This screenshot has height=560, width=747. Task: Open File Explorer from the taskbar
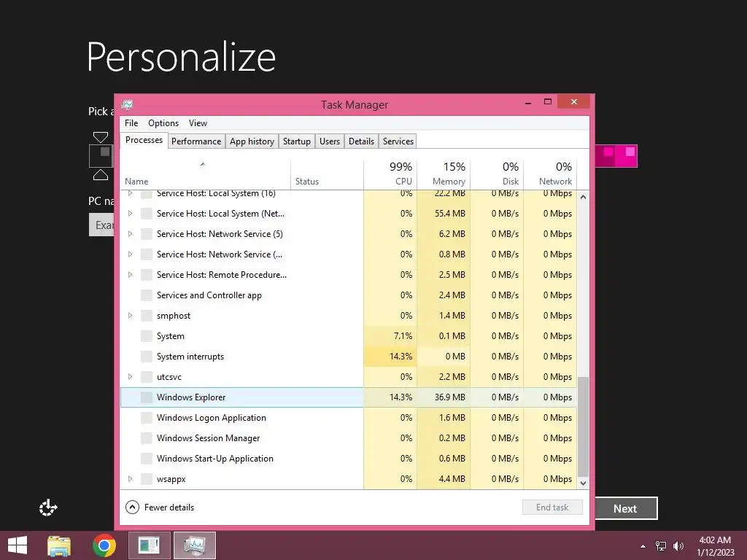coord(59,545)
